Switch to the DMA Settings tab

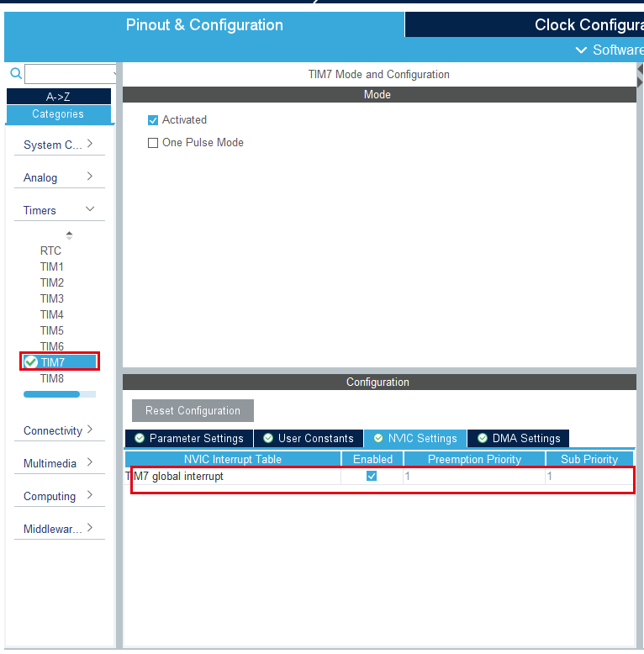point(518,438)
